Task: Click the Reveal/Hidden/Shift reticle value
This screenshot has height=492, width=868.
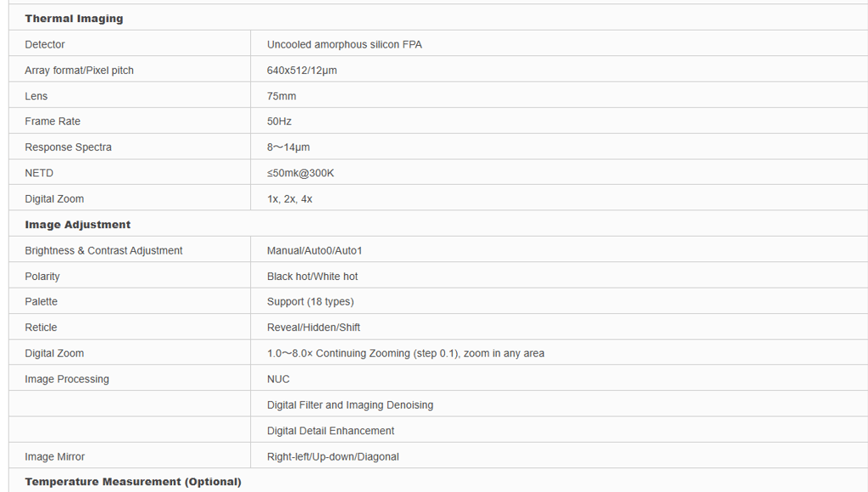Action: (x=314, y=327)
